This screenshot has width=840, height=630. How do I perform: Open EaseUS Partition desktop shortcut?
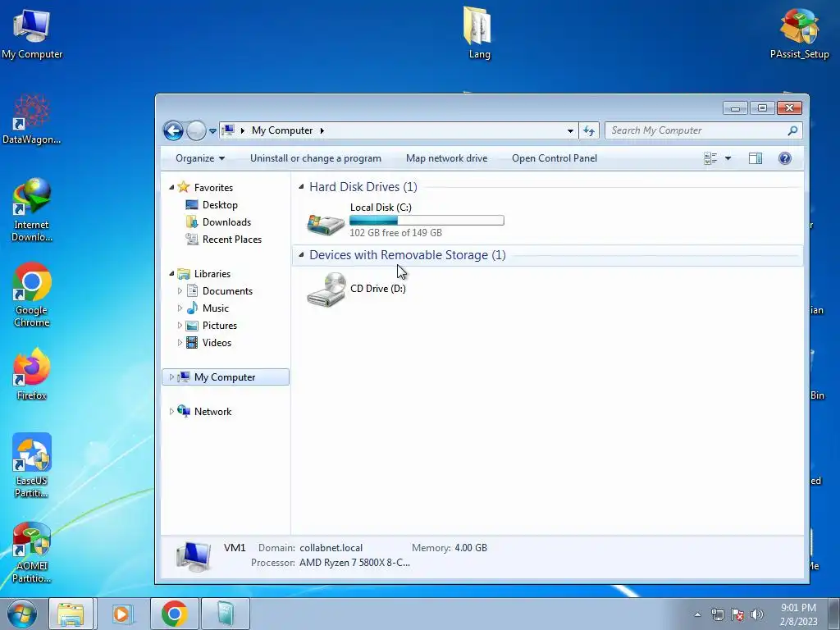[32, 465]
